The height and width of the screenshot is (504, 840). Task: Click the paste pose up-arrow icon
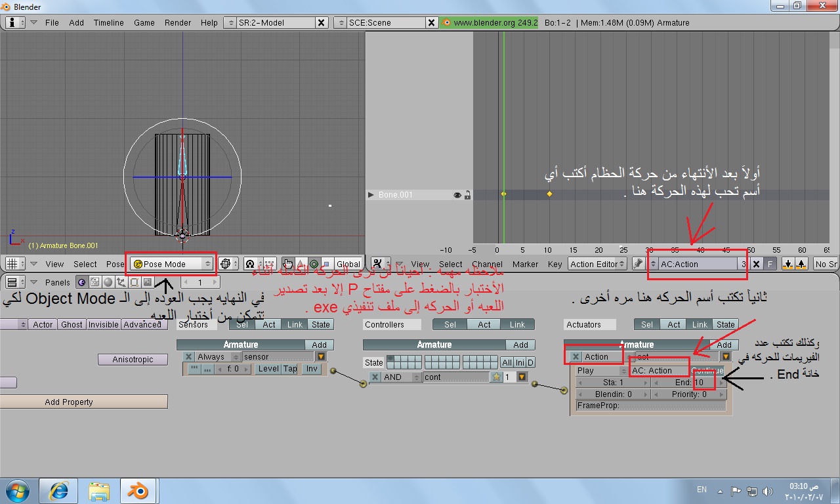(801, 264)
